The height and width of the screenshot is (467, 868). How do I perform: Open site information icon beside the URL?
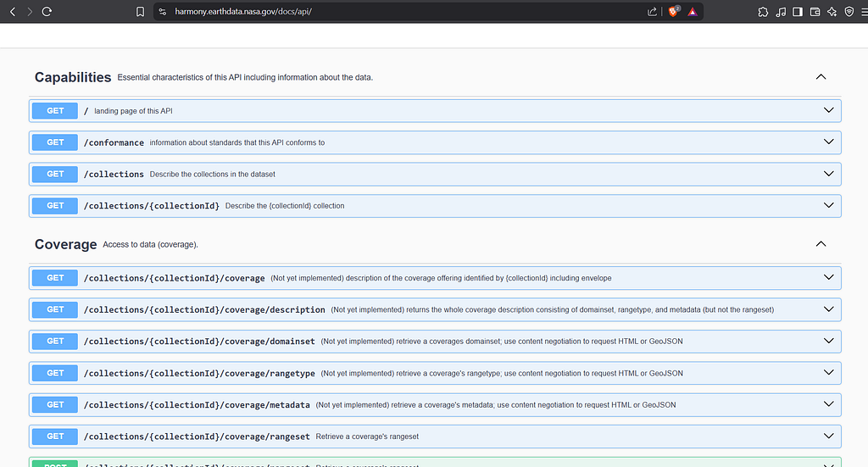tap(162, 12)
